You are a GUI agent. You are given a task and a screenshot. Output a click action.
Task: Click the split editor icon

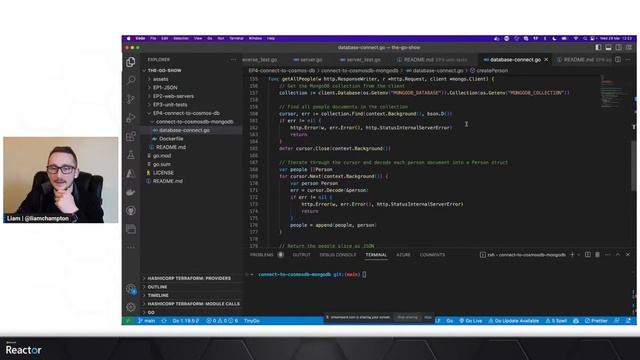(618, 60)
